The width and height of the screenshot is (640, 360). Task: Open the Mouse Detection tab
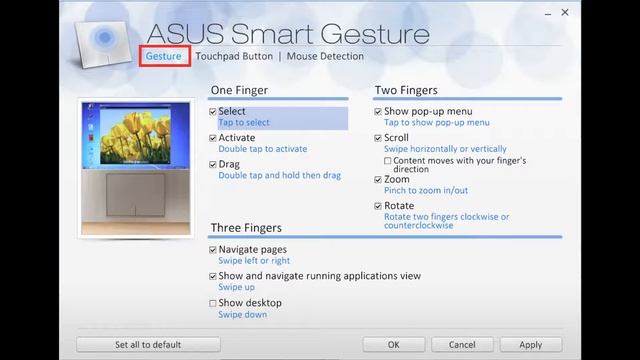coord(325,56)
